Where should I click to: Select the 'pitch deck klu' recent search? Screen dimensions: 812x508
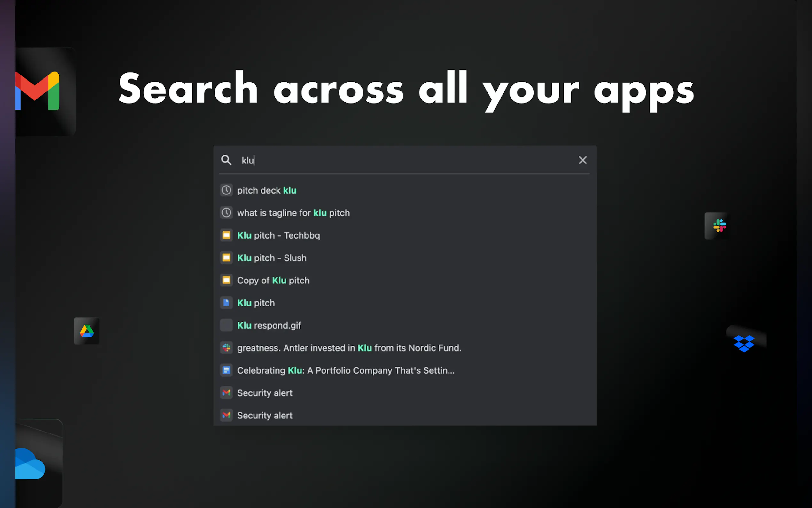click(x=267, y=190)
